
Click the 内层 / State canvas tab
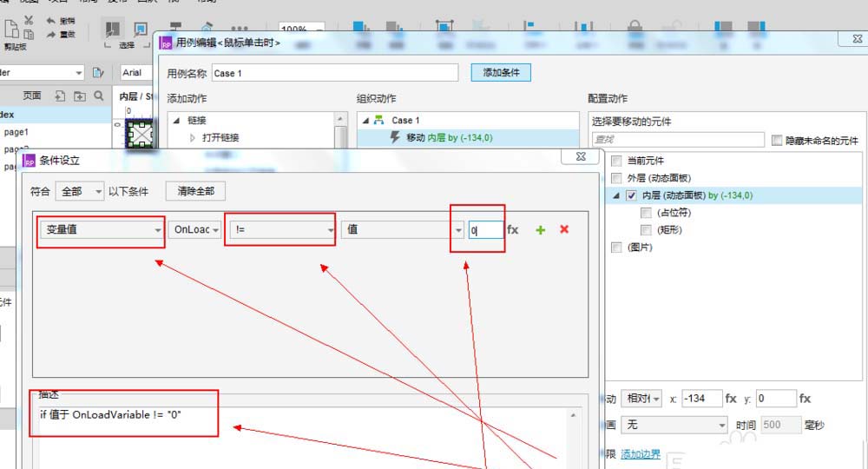[x=135, y=96]
